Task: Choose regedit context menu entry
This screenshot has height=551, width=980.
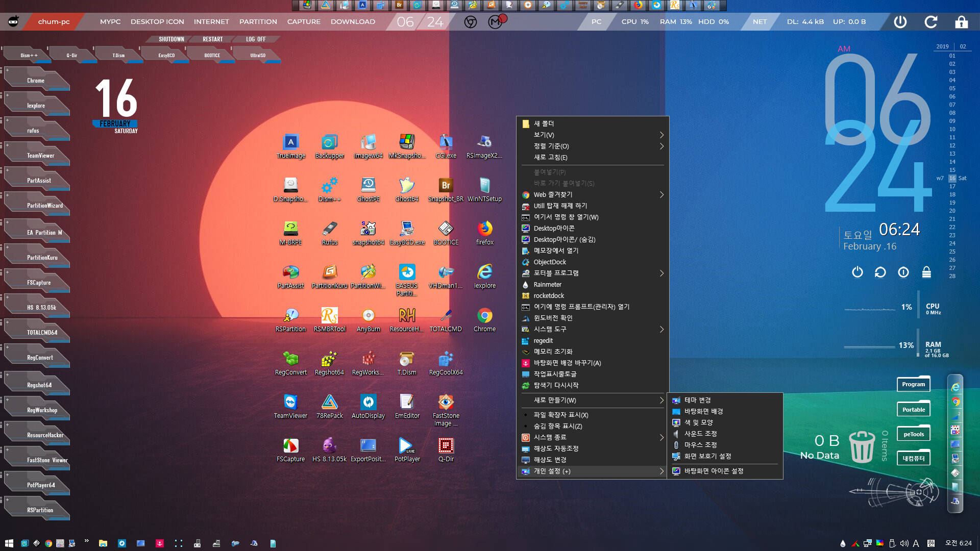Action: pyautogui.click(x=592, y=340)
